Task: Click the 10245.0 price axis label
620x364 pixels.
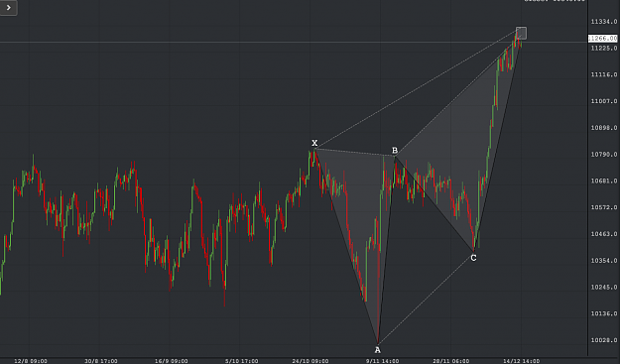Action: pyautogui.click(x=604, y=287)
